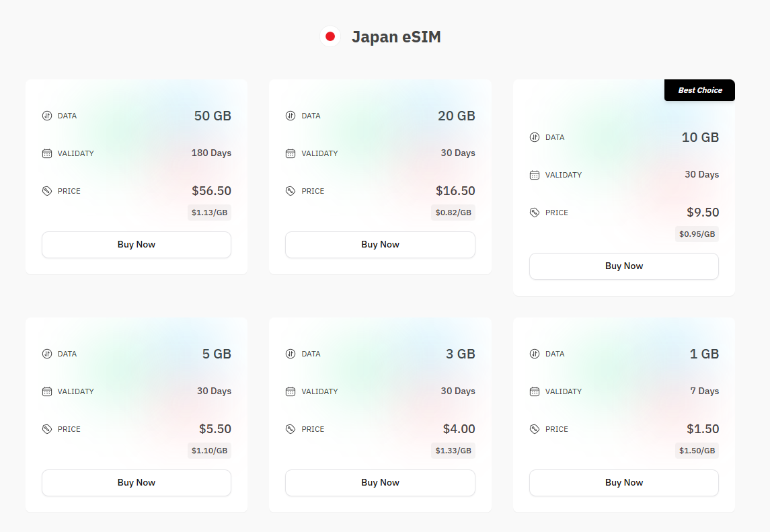The image size is (770, 532).
Task: Click the calendar icon on 50 GB card
Action: (46, 153)
